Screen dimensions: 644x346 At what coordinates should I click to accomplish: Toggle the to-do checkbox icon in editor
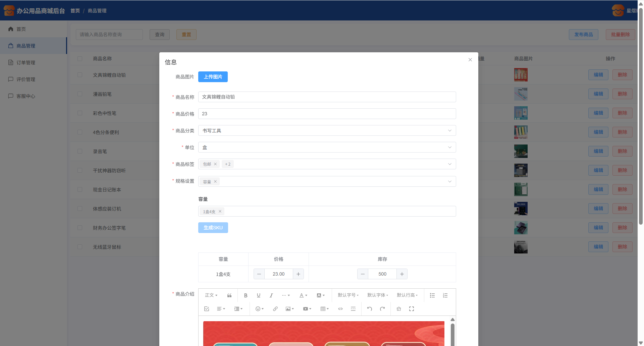pos(207,309)
